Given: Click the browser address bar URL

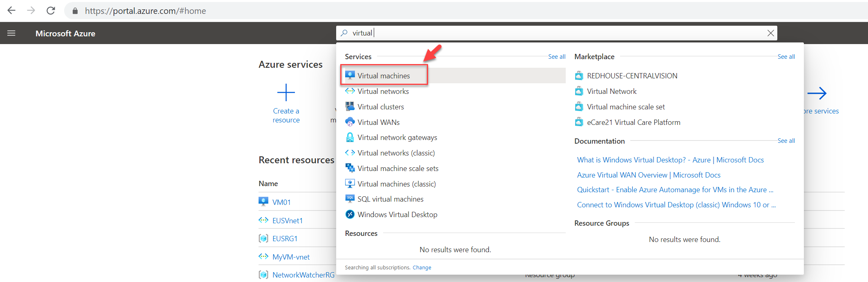Looking at the screenshot, I should point(145,11).
